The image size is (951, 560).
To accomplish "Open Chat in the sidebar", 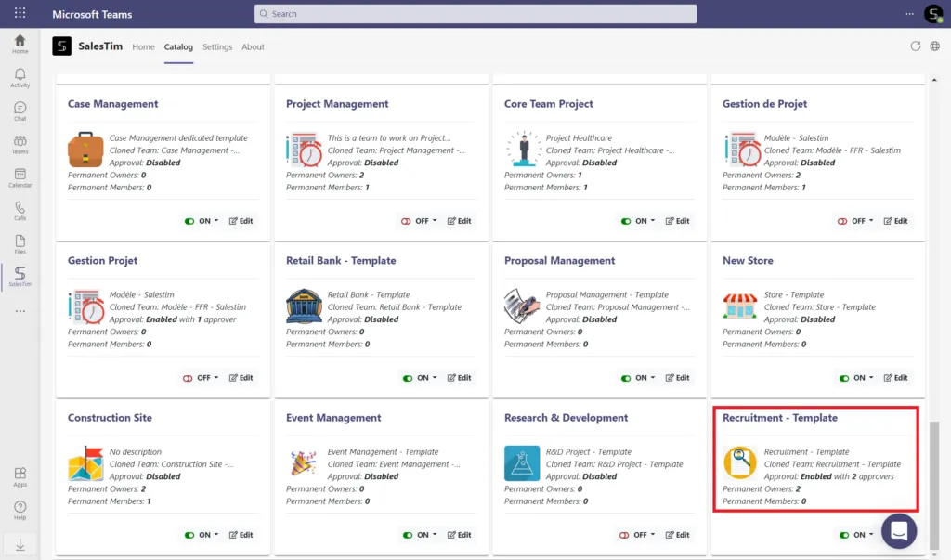I will pyautogui.click(x=20, y=111).
